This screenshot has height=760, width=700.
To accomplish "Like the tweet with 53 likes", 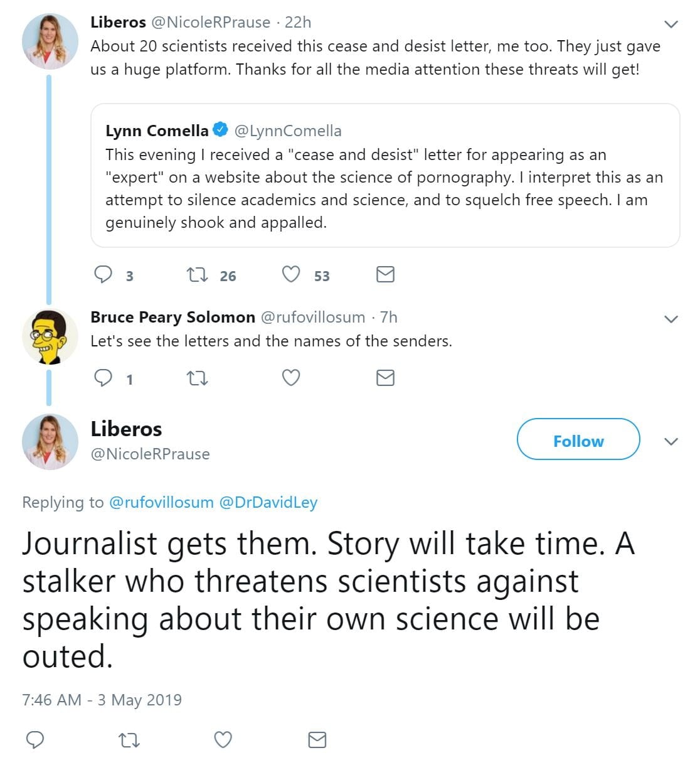I will [x=290, y=275].
